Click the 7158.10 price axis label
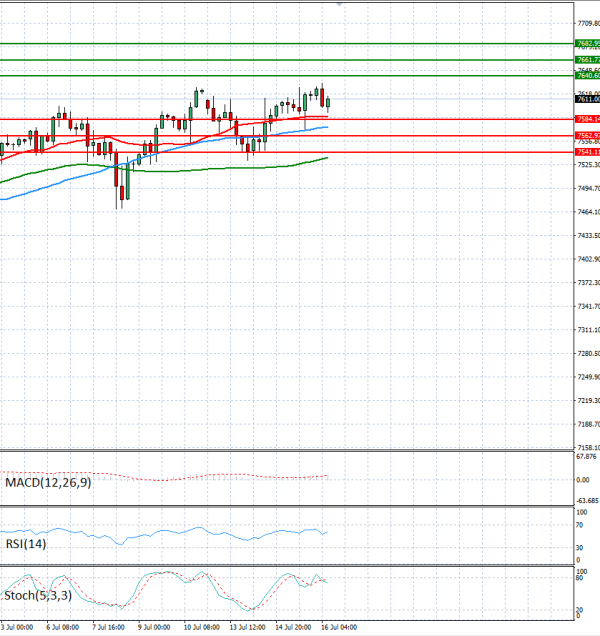 pos(588,448)
